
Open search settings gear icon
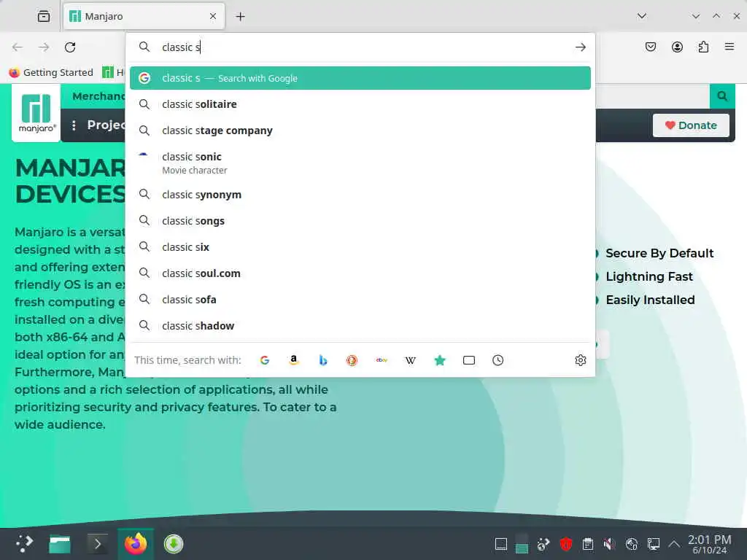click(580, 360)
